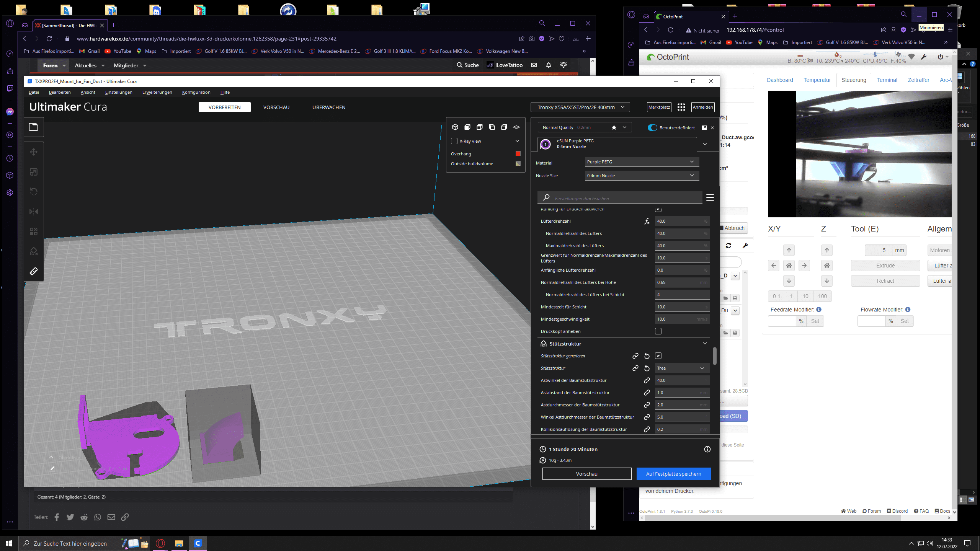Switch to 3D view camera icon
This screenshot has width=980, height=551.
[x=455, y=127]
